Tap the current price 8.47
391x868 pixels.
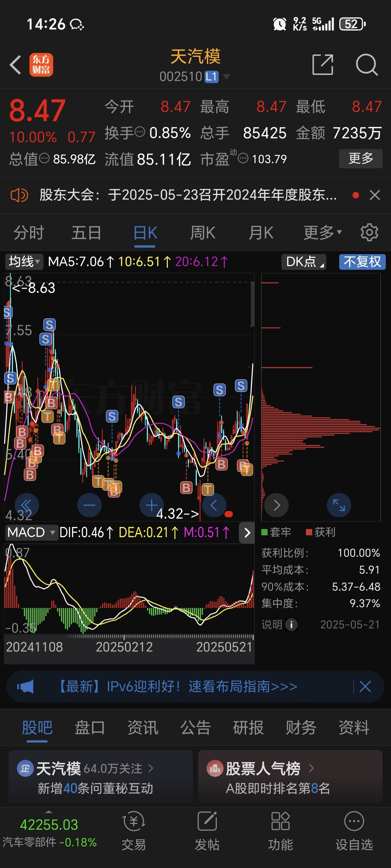(37, 110)
